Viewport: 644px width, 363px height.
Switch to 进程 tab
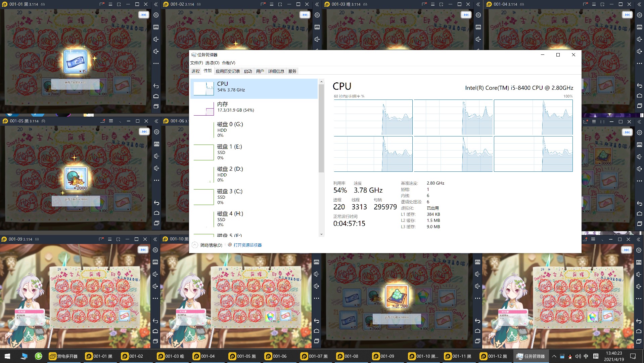coord(196,71)
